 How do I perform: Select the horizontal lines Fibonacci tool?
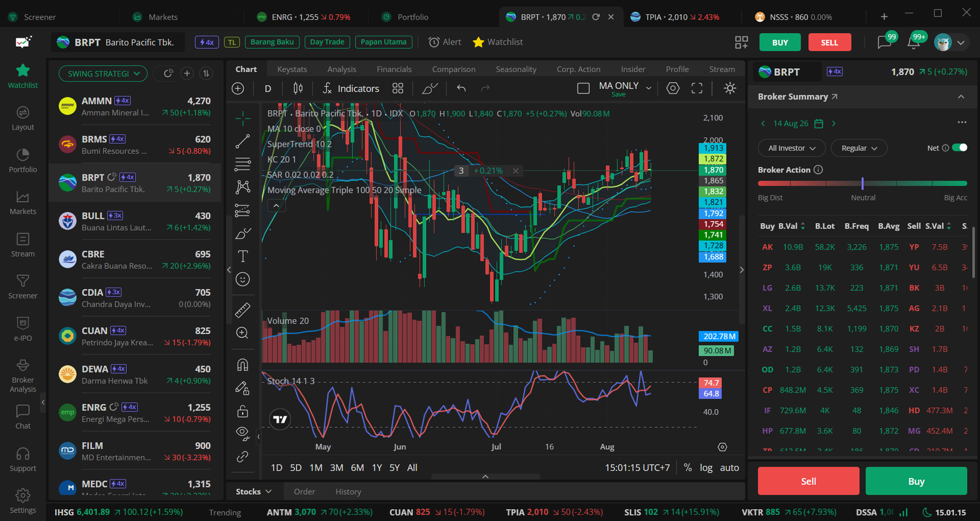coord(243,164)
